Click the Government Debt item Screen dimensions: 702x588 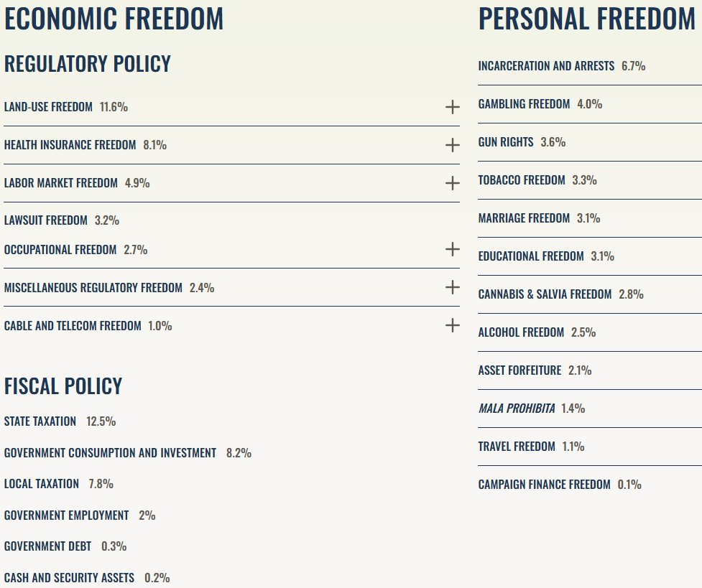(x=47, y=546)
